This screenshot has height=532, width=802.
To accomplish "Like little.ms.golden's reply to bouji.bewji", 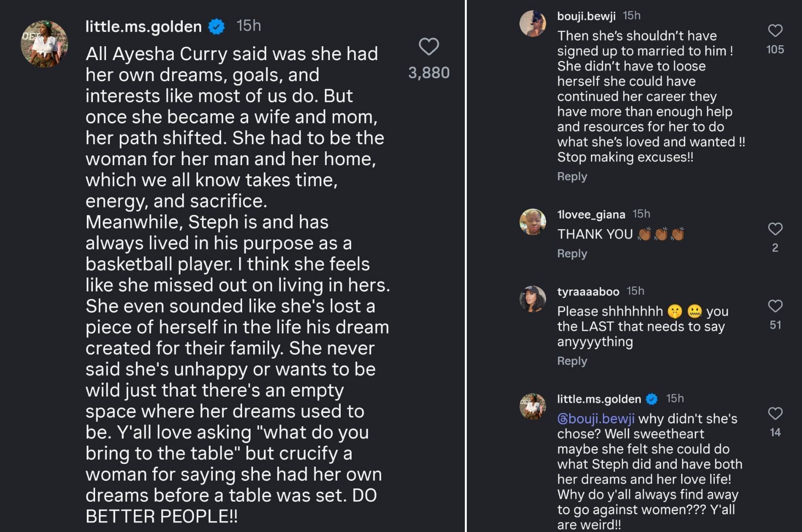I will coord(775,414).
